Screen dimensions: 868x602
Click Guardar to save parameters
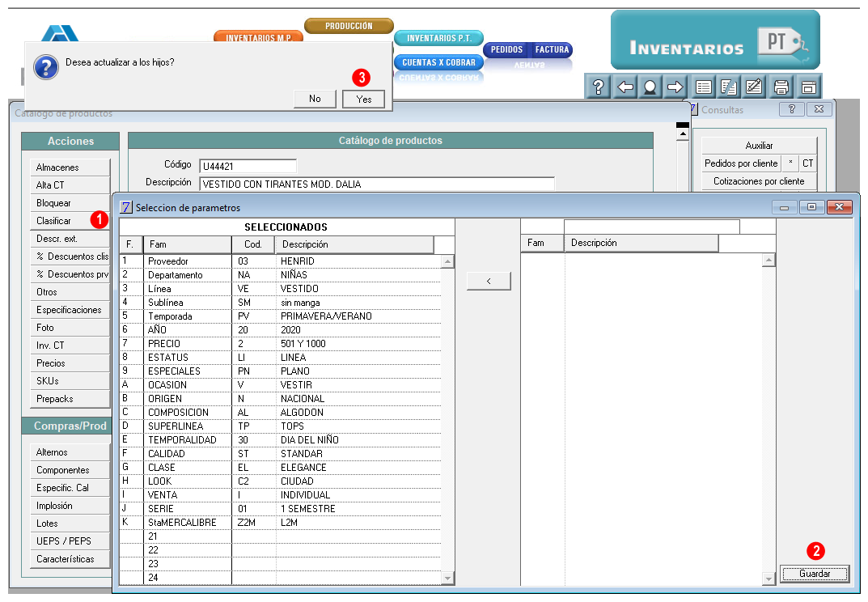pos(815,574)
